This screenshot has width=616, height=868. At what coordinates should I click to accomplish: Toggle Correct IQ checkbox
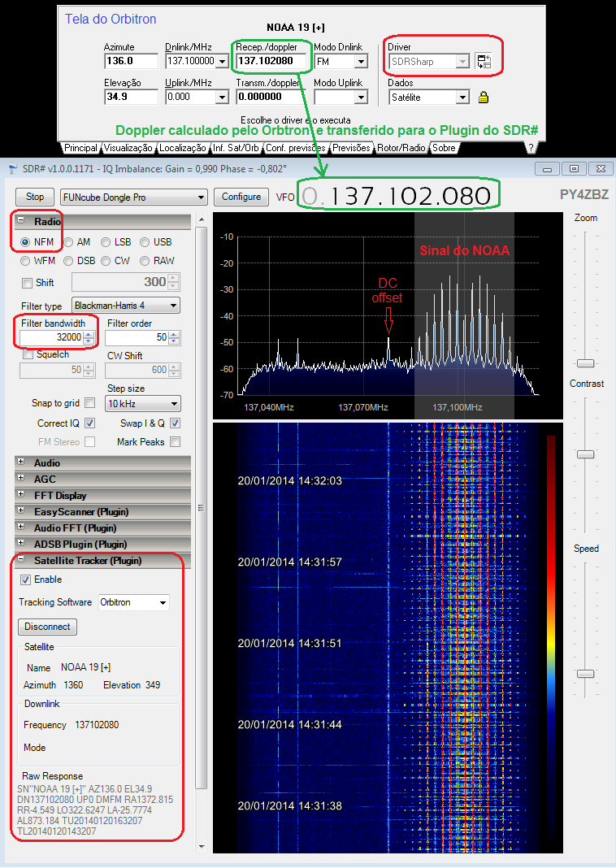point(89,423)
